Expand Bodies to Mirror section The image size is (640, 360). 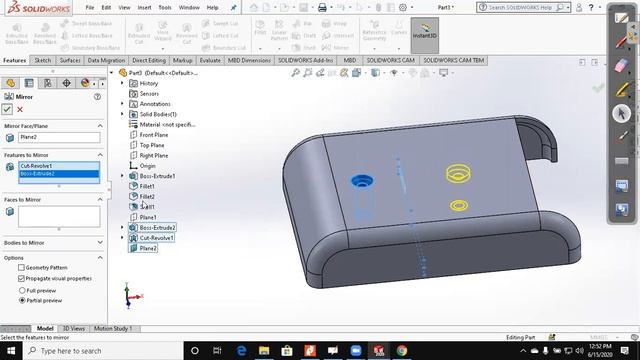100,242
